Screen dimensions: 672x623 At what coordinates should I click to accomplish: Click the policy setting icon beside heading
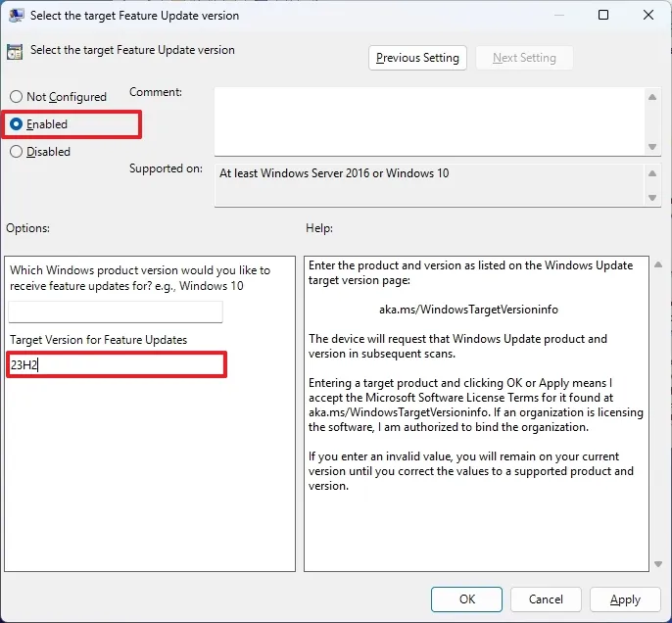click(15, 52)
